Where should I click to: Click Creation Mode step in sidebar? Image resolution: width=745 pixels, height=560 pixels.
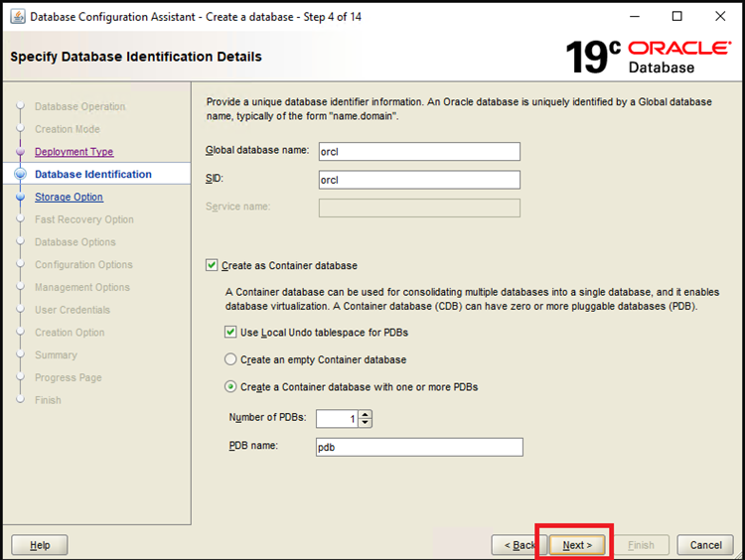click(x=67, y=129)
